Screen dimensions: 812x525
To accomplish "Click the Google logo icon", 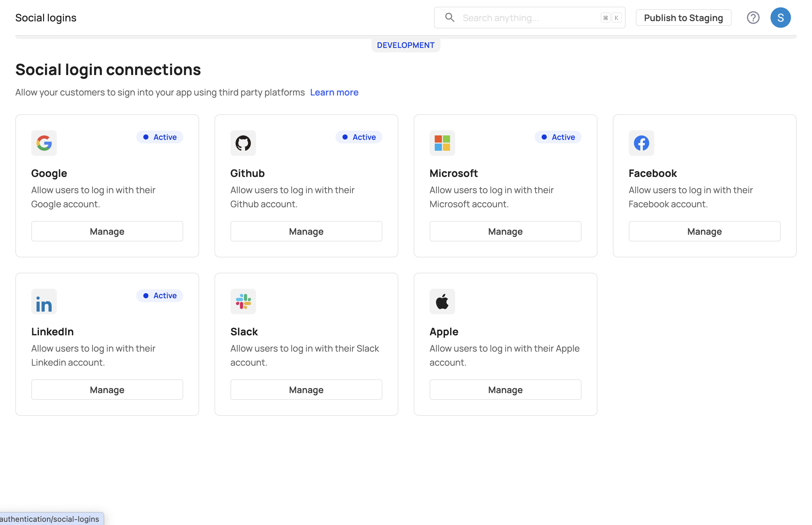I will tap(44, 143).
